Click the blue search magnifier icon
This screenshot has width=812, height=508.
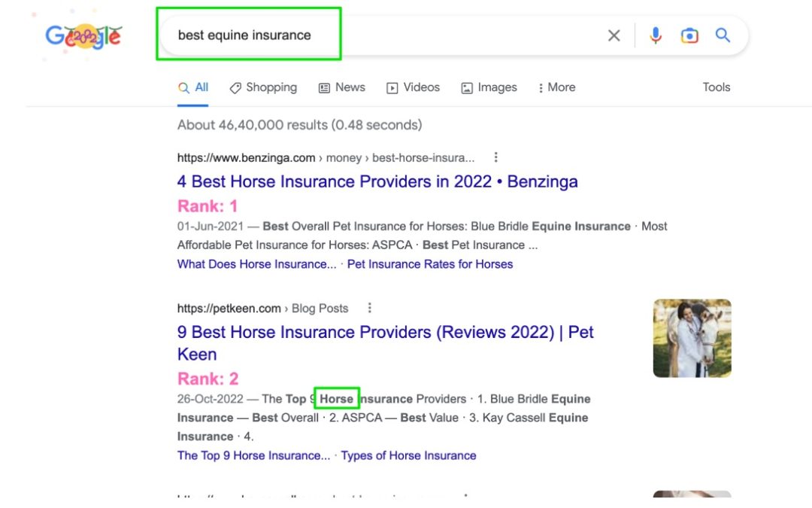point(723,35)
